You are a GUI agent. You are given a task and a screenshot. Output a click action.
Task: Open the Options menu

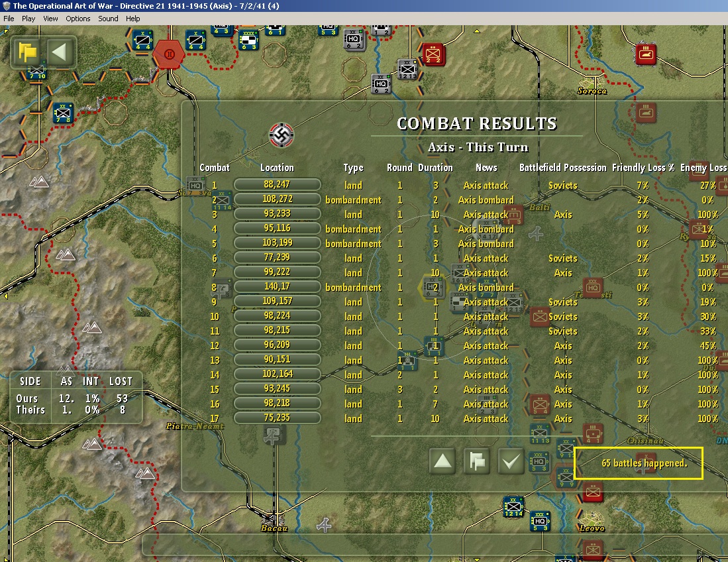pos(78,19)
